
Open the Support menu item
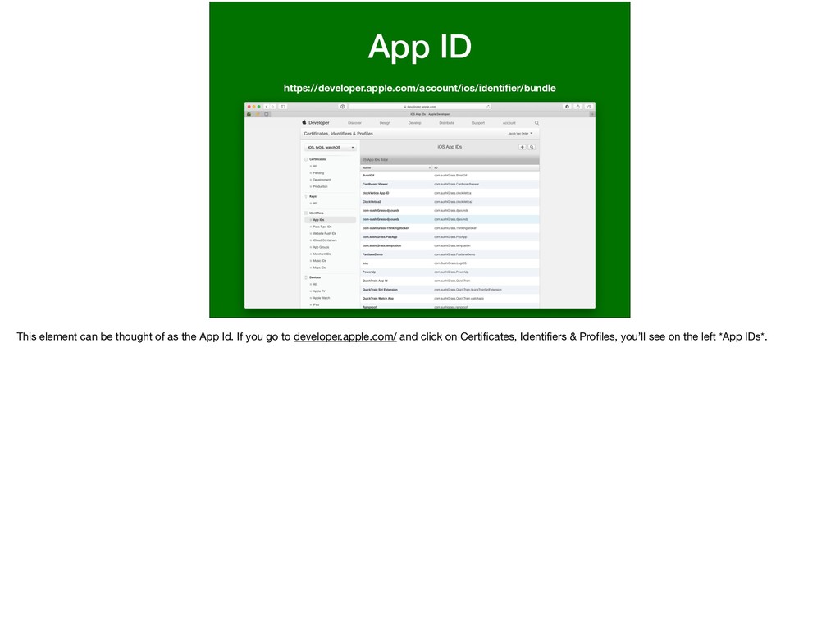(478, 123)
